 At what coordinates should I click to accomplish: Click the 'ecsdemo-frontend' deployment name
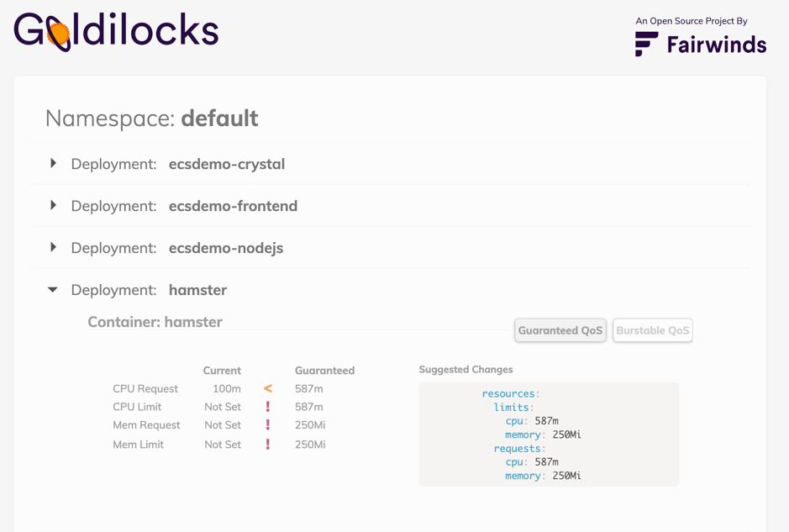[233, 206]
